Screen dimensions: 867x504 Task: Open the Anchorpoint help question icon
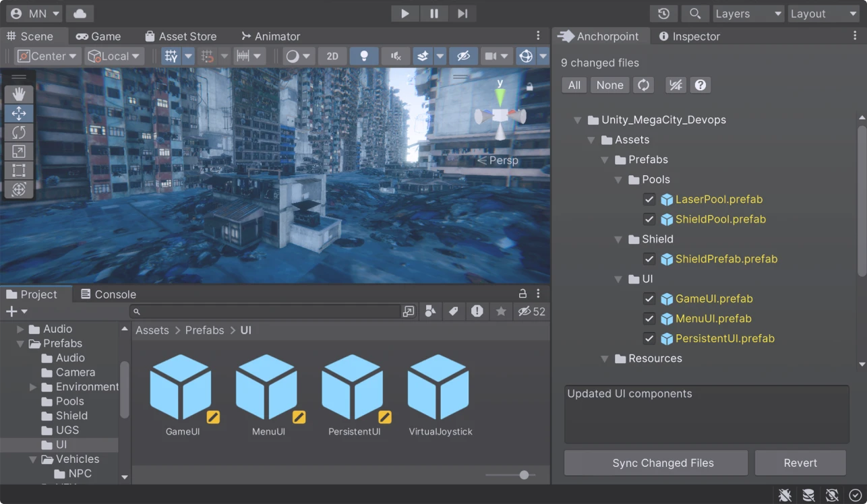click(700, 85)
